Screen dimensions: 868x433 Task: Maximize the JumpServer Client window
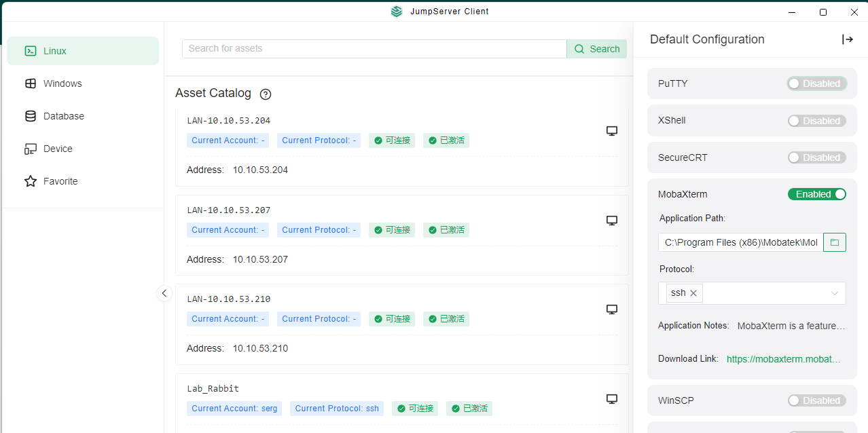(823, 12)
